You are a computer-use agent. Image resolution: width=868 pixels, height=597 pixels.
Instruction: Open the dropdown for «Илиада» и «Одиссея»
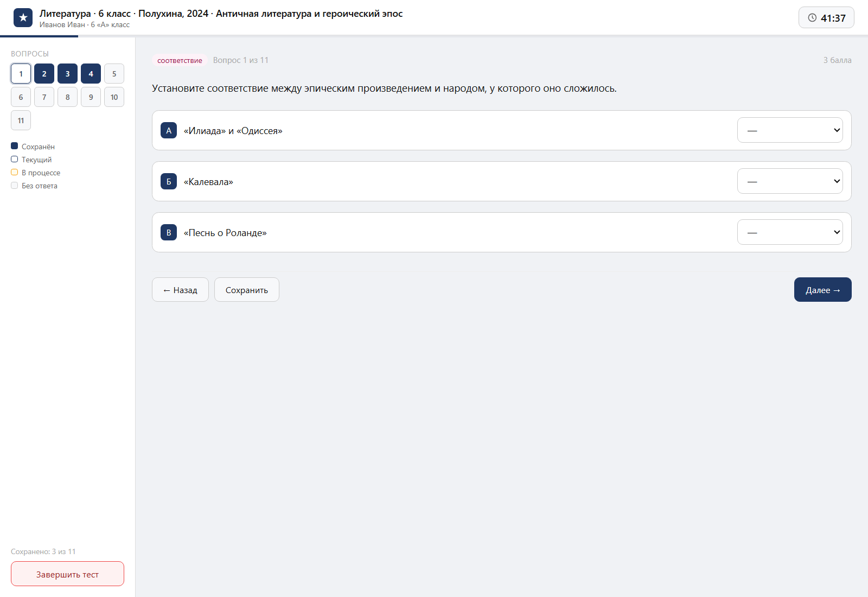[x=790, y=130]
